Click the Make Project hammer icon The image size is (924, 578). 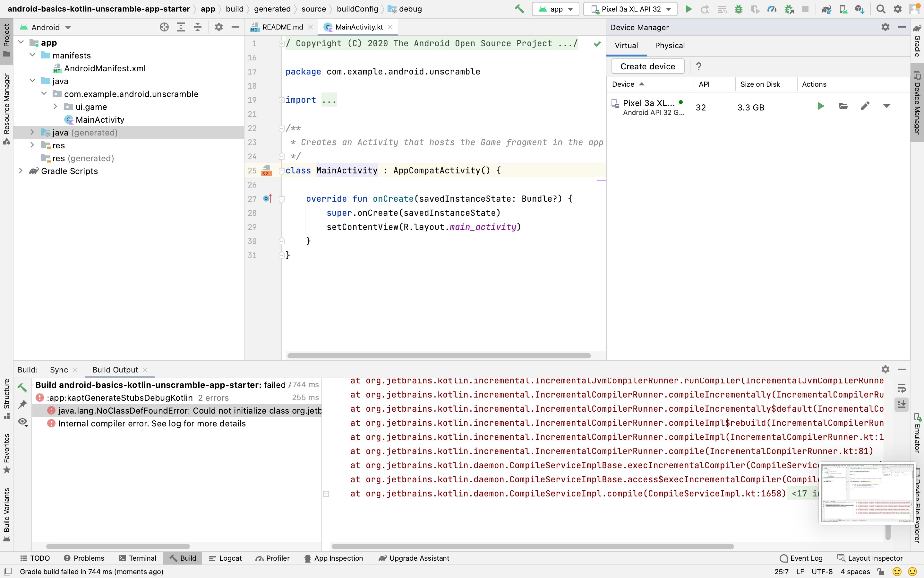pyautogui.click(x=519, y=9)
